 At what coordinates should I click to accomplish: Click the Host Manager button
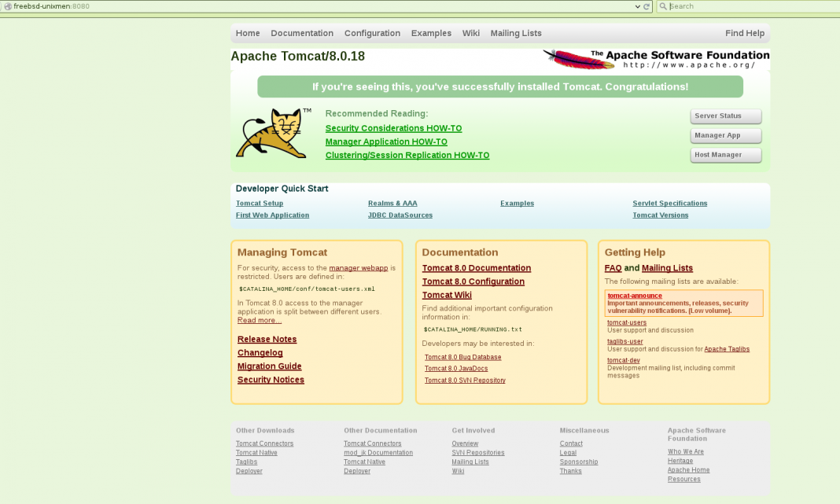(x=726, y=155)
